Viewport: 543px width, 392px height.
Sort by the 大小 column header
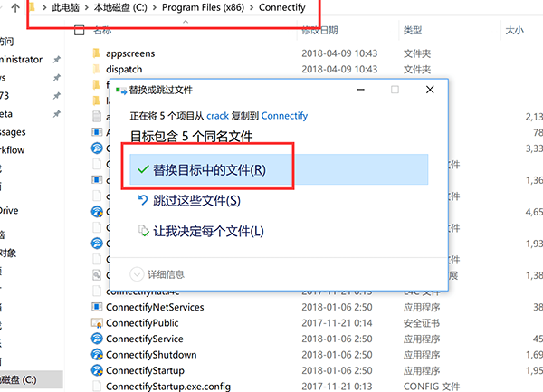point(515,31)
